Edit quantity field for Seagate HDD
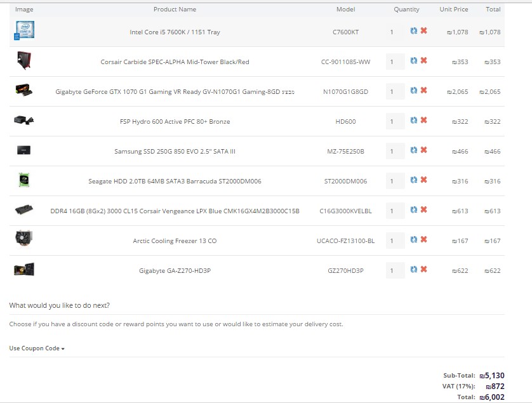Screen dimensions: 532x403 coord(396,181)
